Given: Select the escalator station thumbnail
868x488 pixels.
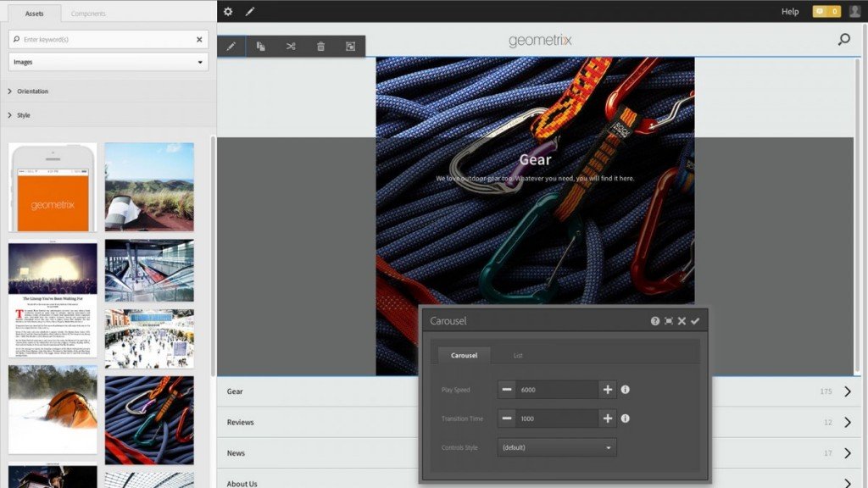Looking at the screenshot, I should click(149, 270).
